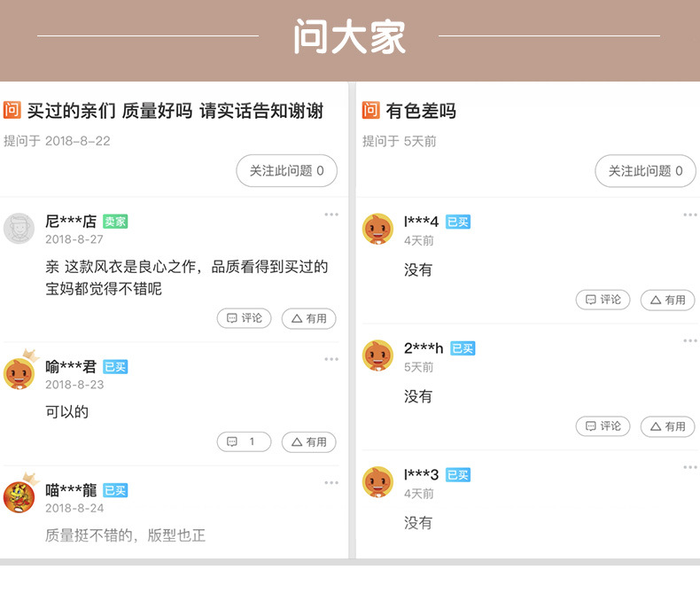Viewport: 700px width, 601px height.
Task: Click the orange 问 icon beside 质量好吗 question
Action: 12,110
